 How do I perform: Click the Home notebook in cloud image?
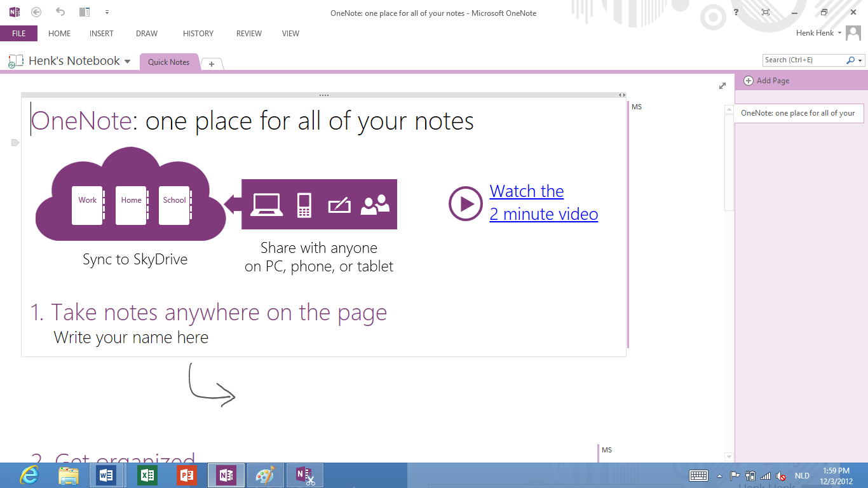[x=131, y=205]
